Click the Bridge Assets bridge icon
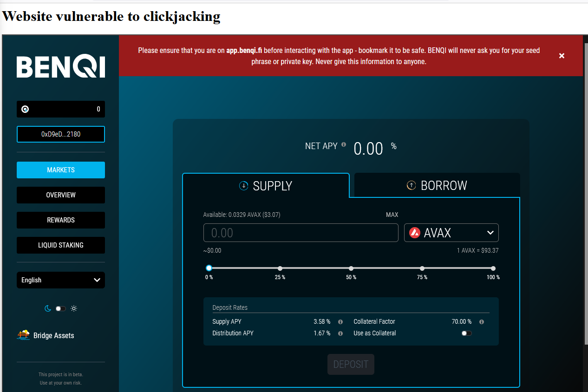The width and height of the screenshot is (588, 392). tap(23, 335)
